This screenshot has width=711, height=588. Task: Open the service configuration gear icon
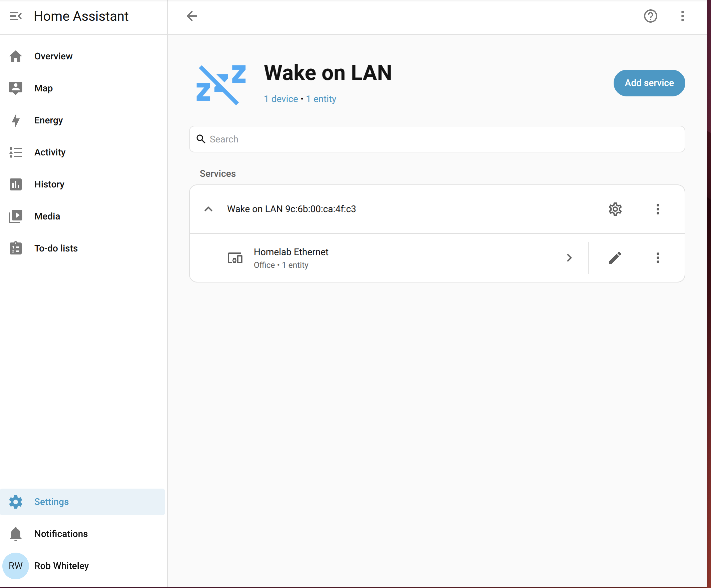[615, 209]
